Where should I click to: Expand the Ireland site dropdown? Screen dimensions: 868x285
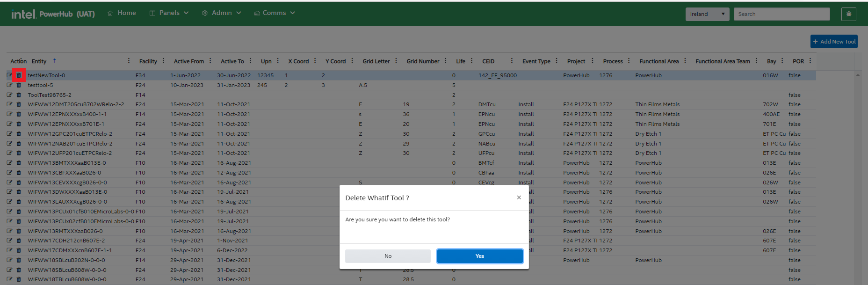pyautogui.click(x=707, y=14)
